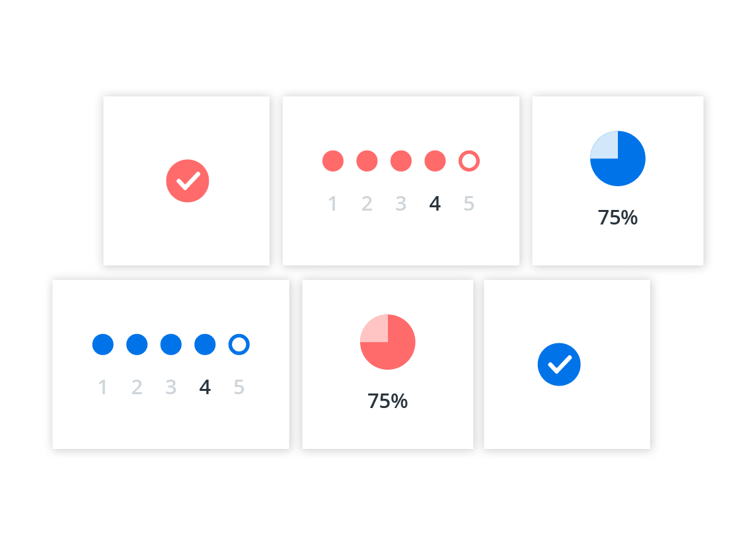756x548 pixels.
Task: Click step number 5 under red dots
Action: 469,204
